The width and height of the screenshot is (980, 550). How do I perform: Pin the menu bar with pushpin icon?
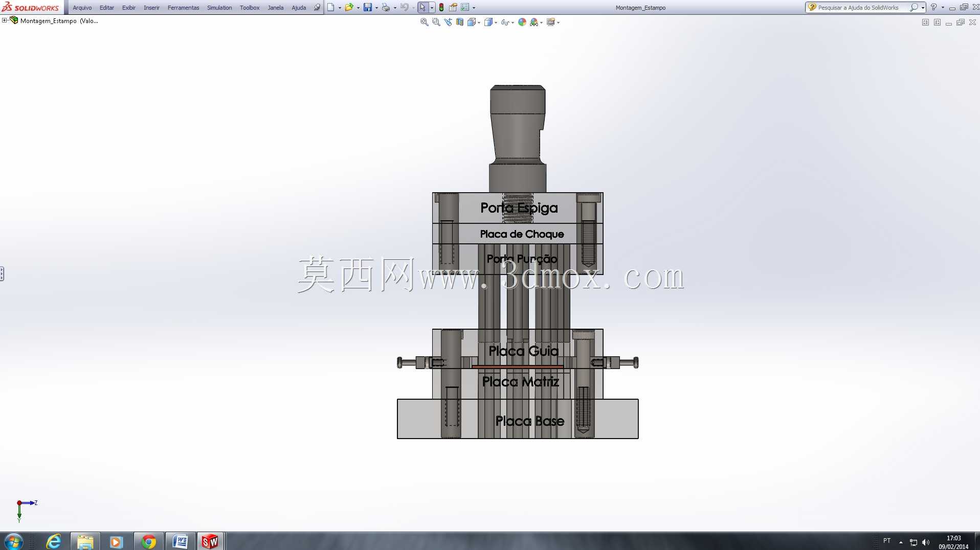click(317, 7)
